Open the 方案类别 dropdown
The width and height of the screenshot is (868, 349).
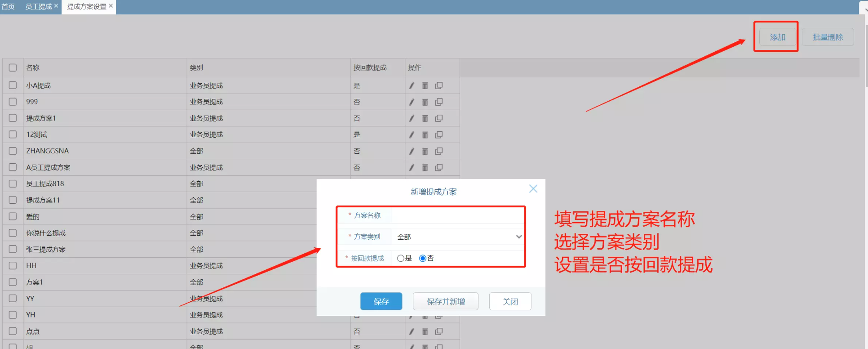[x=458, y=237]
